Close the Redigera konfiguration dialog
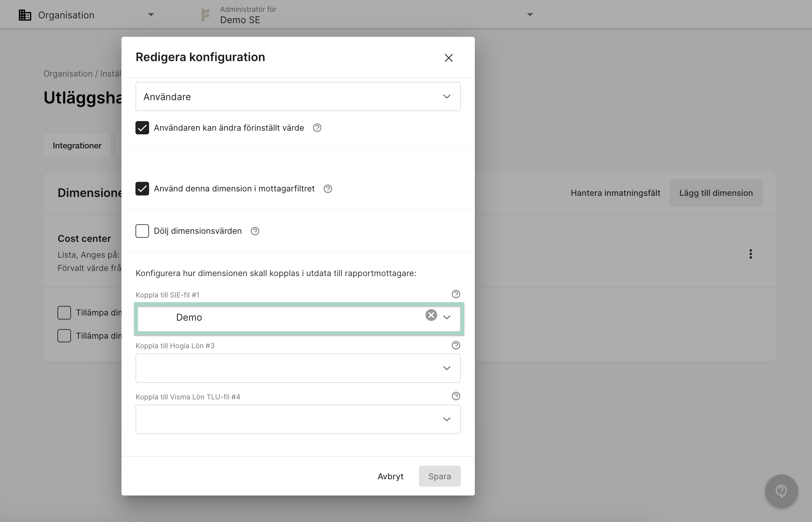The width and height of the screenshot is (812, 522). click(x=448, y=58)
